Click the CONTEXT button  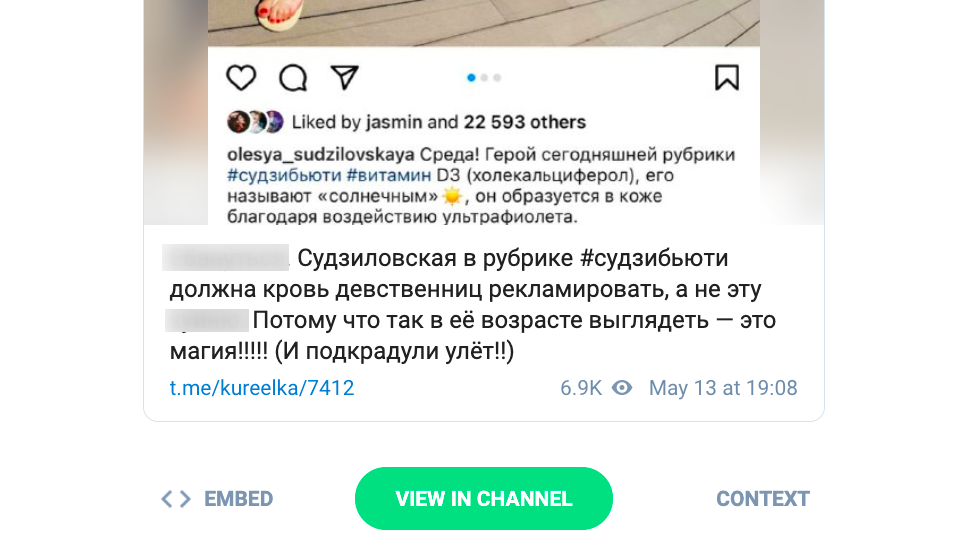pos(763,499)
